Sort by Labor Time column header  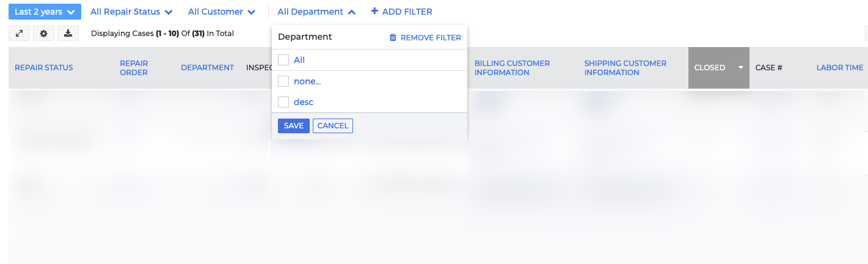point(840,68)
